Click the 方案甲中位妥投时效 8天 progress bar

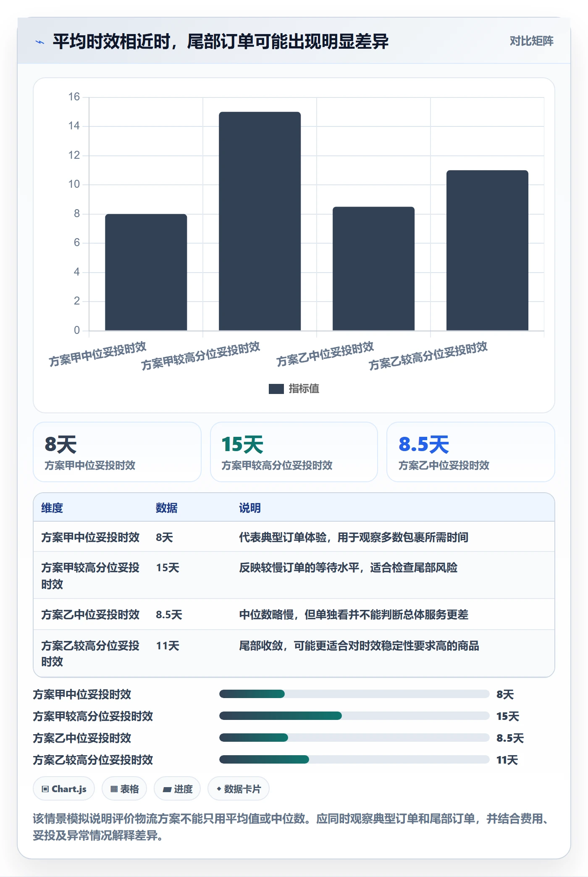click(x=354, y=694)
